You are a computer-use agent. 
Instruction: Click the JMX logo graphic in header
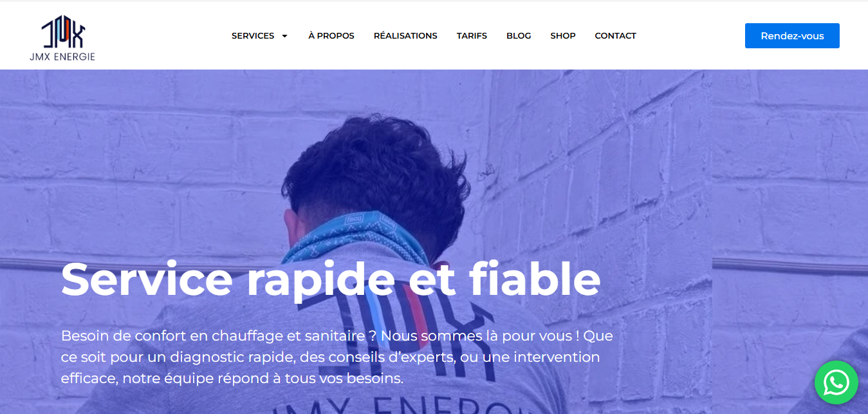click(62, 32)
